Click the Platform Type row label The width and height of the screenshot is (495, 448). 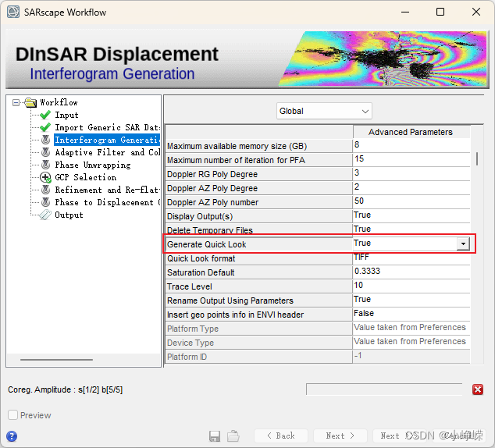coord(193,329)
